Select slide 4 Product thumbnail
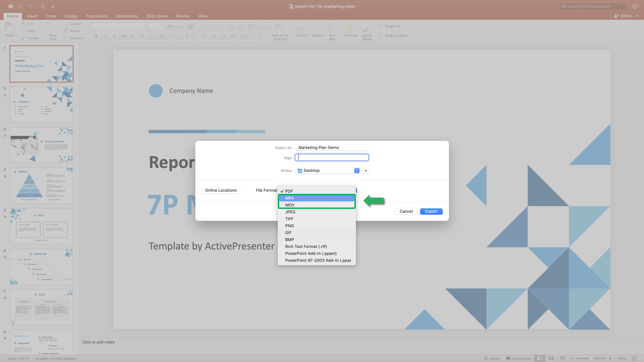 tap(41, 186)
